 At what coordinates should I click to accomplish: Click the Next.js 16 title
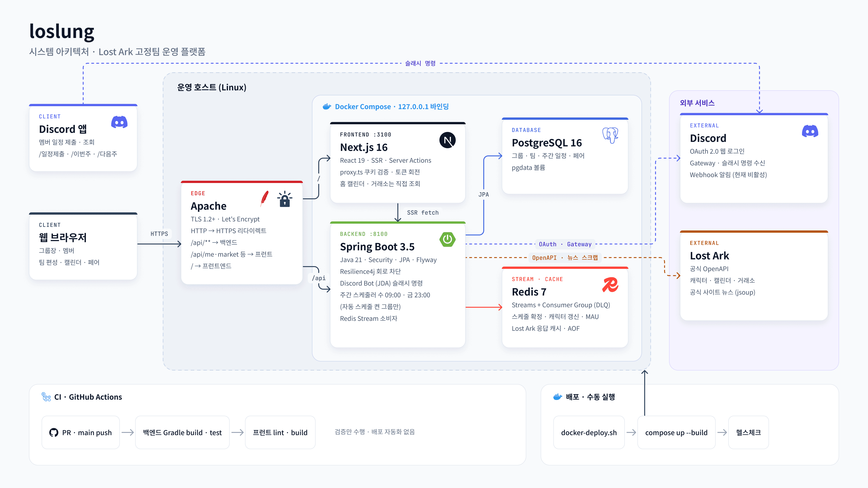coord(363,147)
